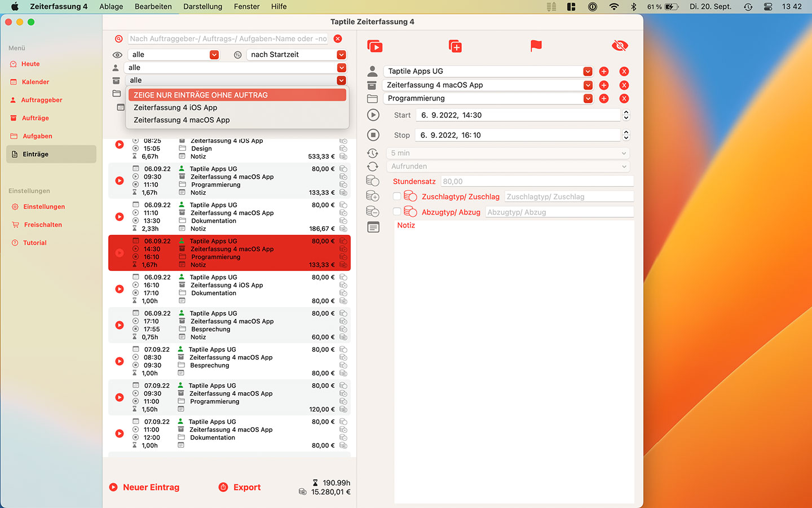
Task: Click the eye visibility filter icon
Action: (117, 55)
